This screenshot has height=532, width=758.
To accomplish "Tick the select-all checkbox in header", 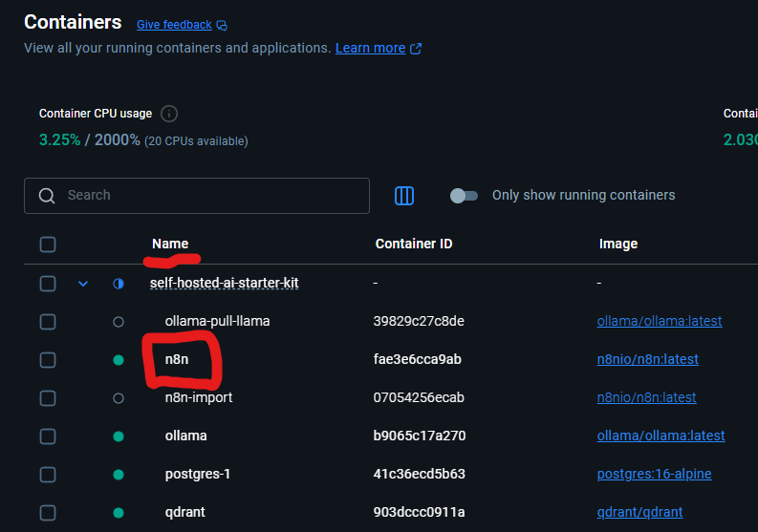I will (x=48, y=244).
